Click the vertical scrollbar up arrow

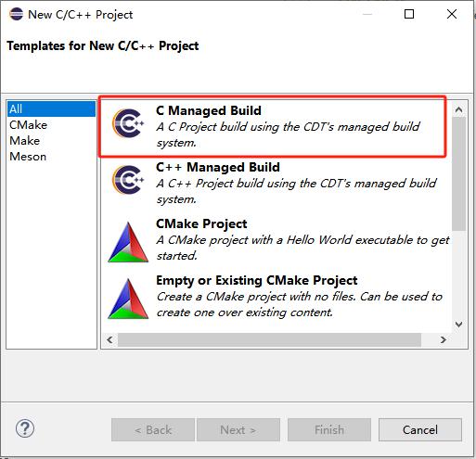(x=459, y=109)
